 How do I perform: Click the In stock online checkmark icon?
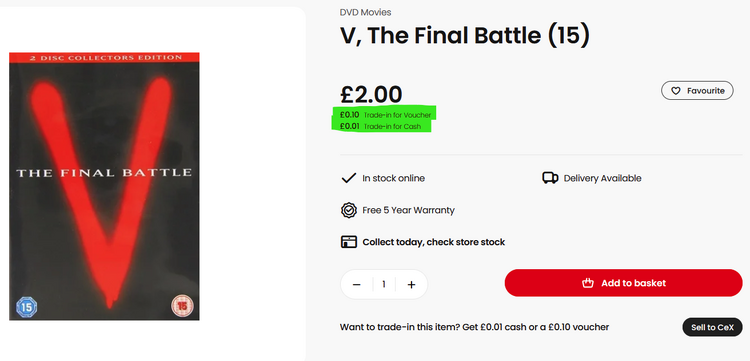[x=348, y=178]
